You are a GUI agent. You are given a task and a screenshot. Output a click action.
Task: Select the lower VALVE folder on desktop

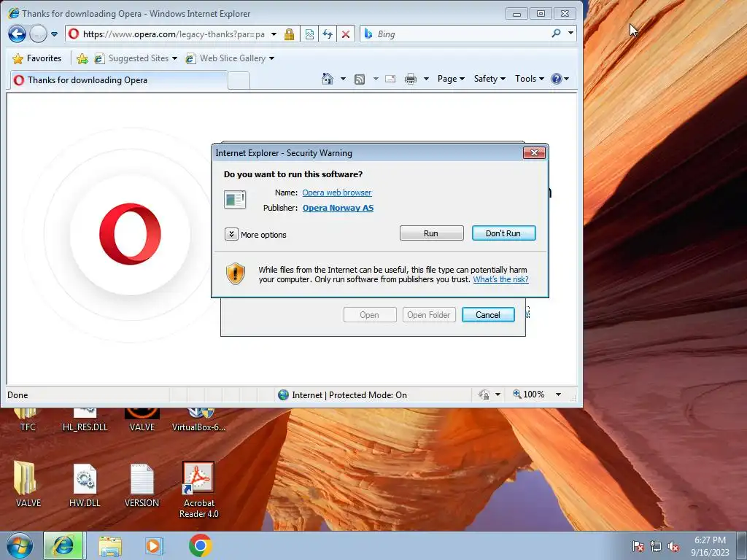pyautogui.click(x=28, y=484)
